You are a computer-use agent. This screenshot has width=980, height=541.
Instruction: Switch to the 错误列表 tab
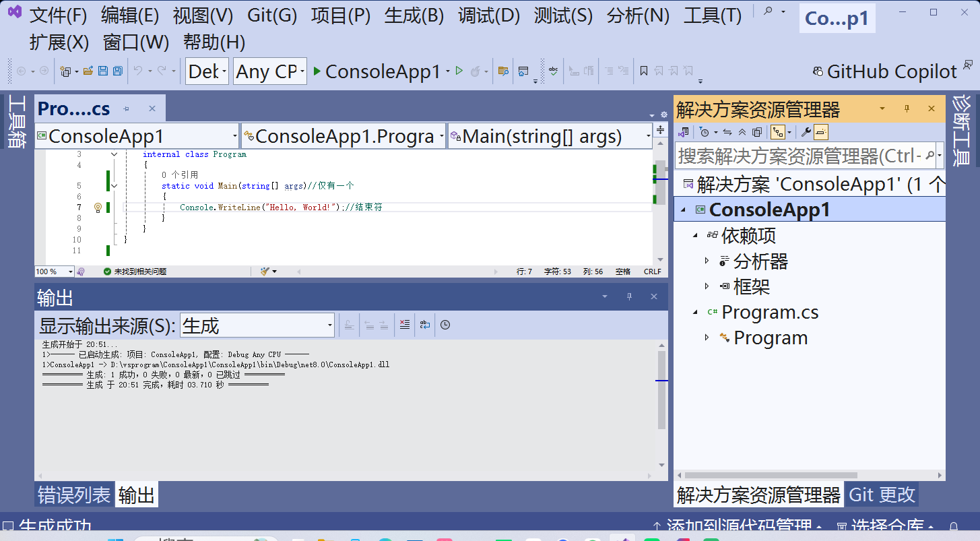73,495
